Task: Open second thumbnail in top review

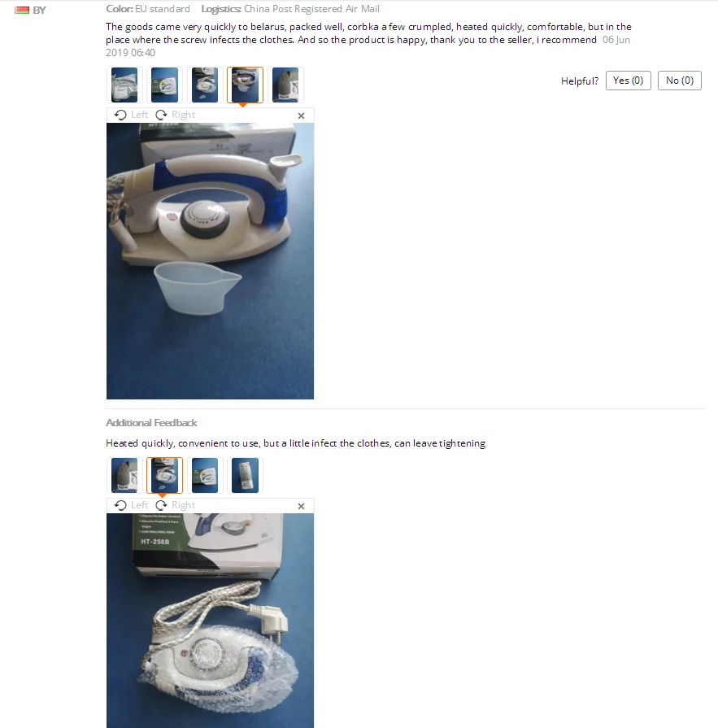Action: [x=164, y=85]
